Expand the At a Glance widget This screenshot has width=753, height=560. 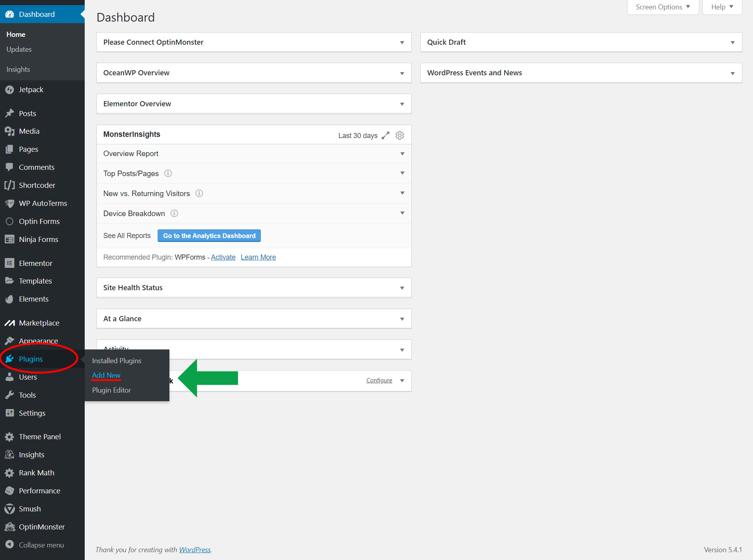click(402, 319)
